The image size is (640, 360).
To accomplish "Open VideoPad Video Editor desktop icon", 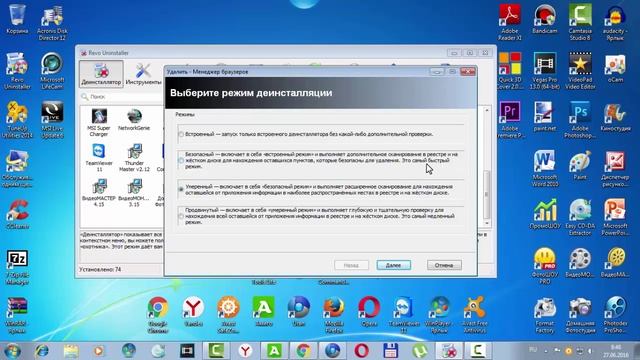I will 580,71.
